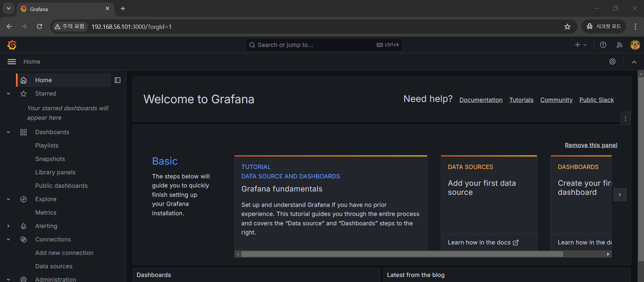The height and width of the screenshot is (282, 644).
Task: Open the Documentation link
Action: tap(481, 100)
